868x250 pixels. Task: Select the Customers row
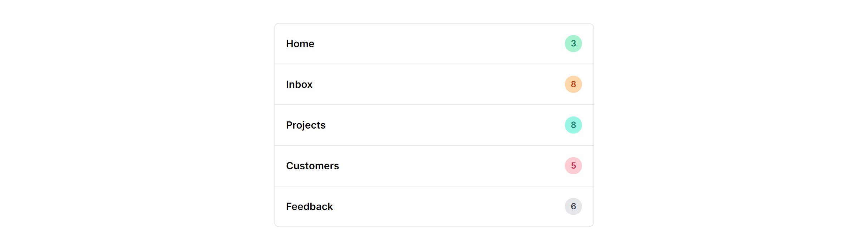coord(434,166)
